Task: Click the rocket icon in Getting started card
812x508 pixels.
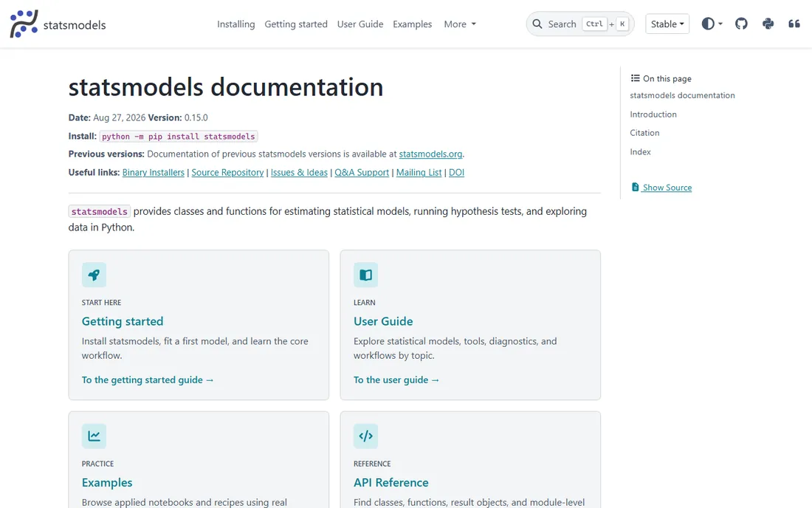Action: point(94,275)
